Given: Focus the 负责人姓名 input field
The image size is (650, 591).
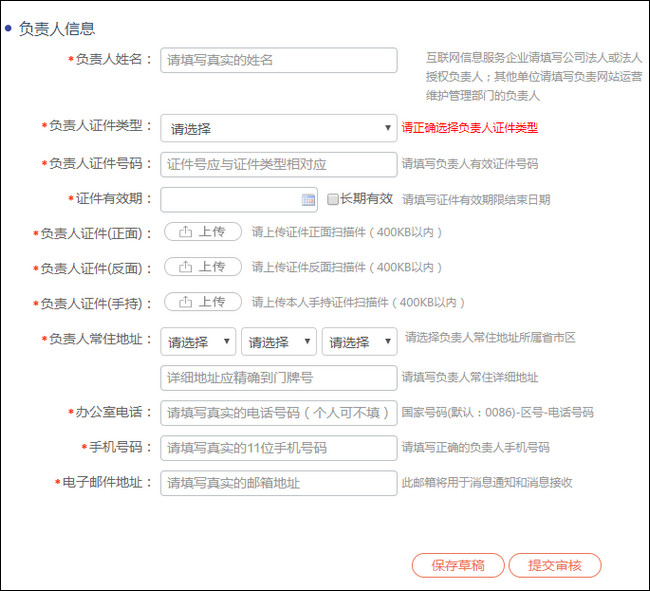Looking at the screenshot, I should [279, 61].
